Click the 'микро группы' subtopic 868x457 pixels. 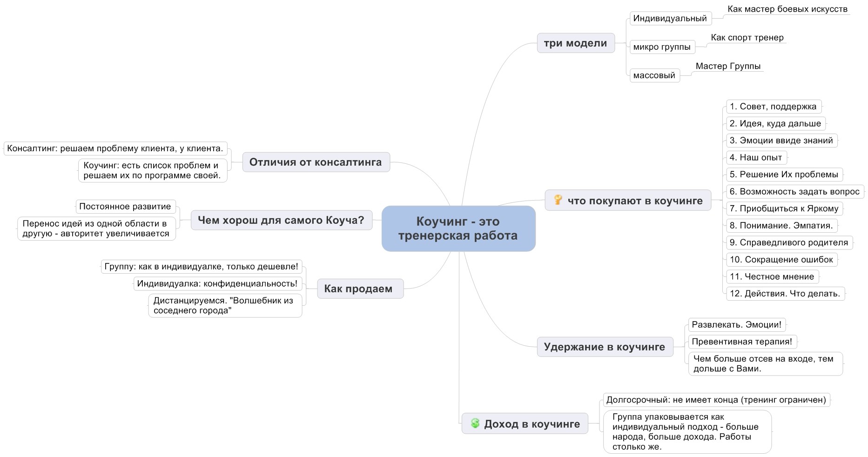tap(662, 47)
